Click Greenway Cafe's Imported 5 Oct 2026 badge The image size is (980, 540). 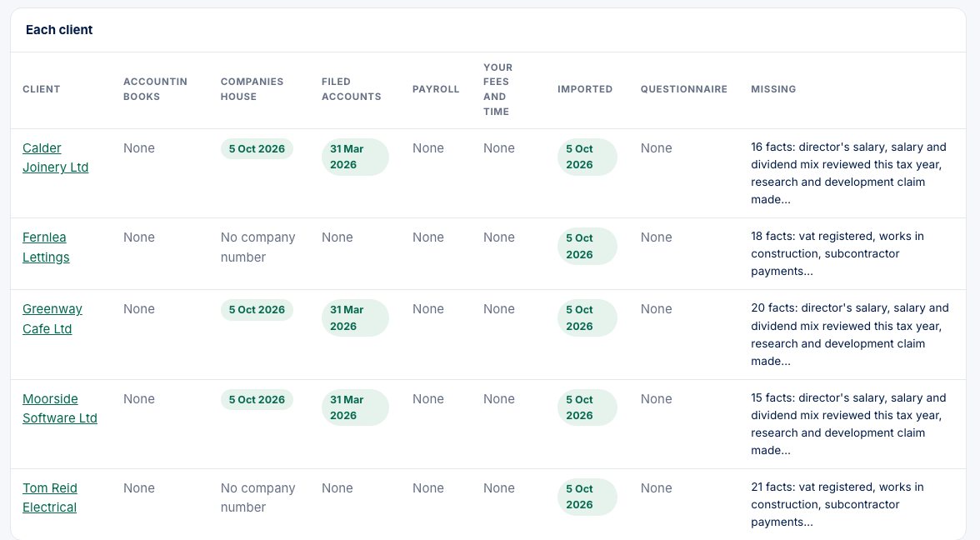[587, 318]
